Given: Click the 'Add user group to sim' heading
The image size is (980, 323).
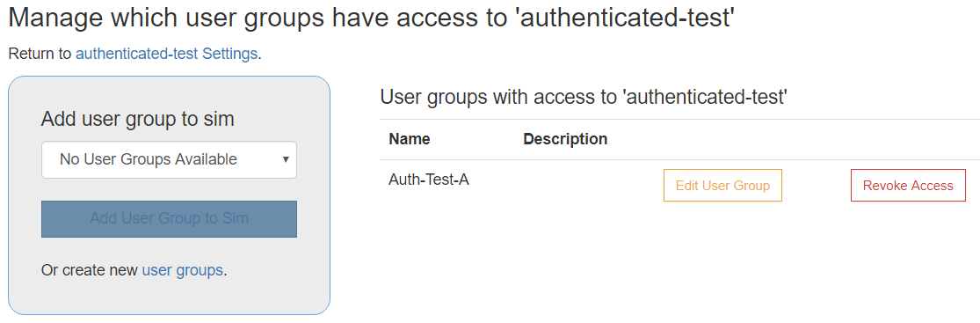Looking at the screenshot, I should [x=137, y=119].
